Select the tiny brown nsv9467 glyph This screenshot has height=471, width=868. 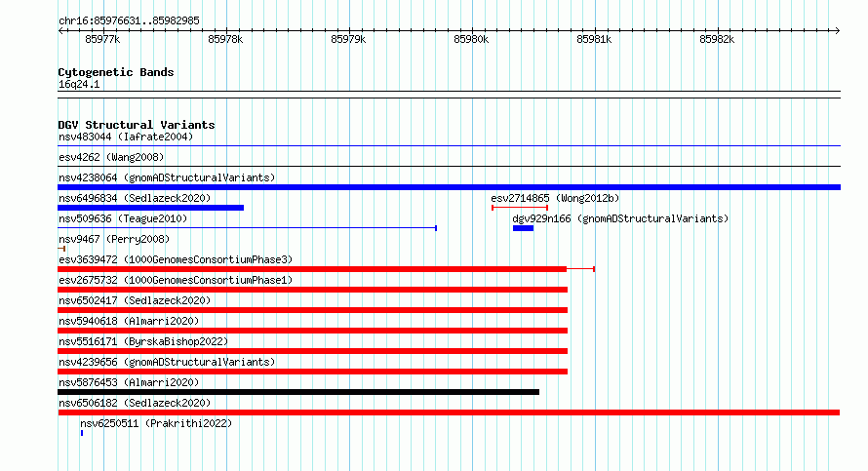pyautogui.click(x=61, y=249)
